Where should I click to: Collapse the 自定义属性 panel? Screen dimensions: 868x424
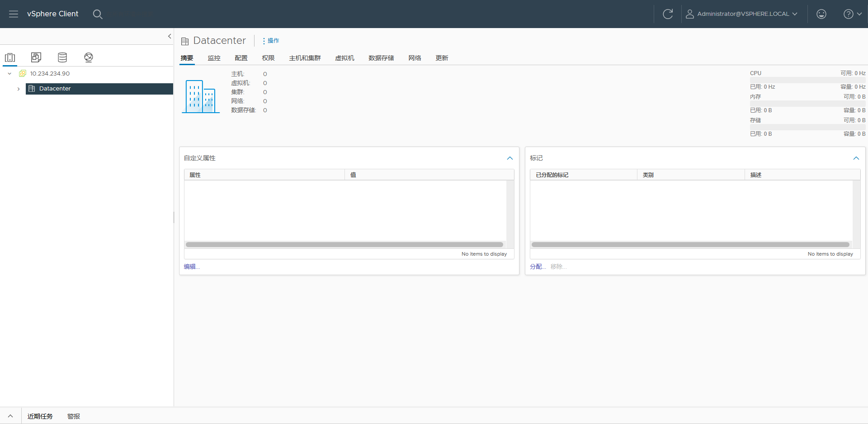pos(510,158)
